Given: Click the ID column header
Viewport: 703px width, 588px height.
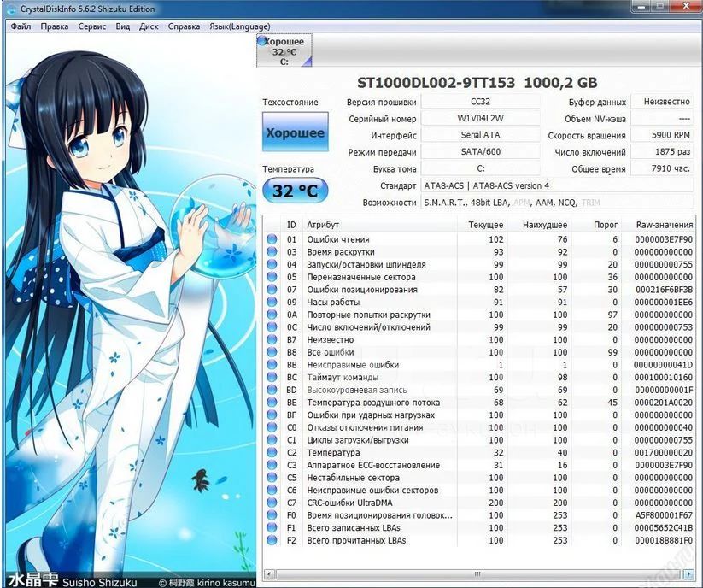Looking at the screenshot, I should point(291,225).
